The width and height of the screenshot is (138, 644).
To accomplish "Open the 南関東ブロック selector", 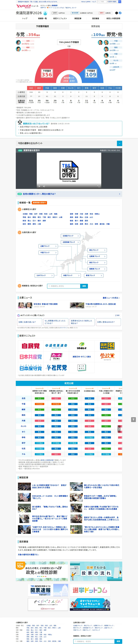I will coord(97,269).
